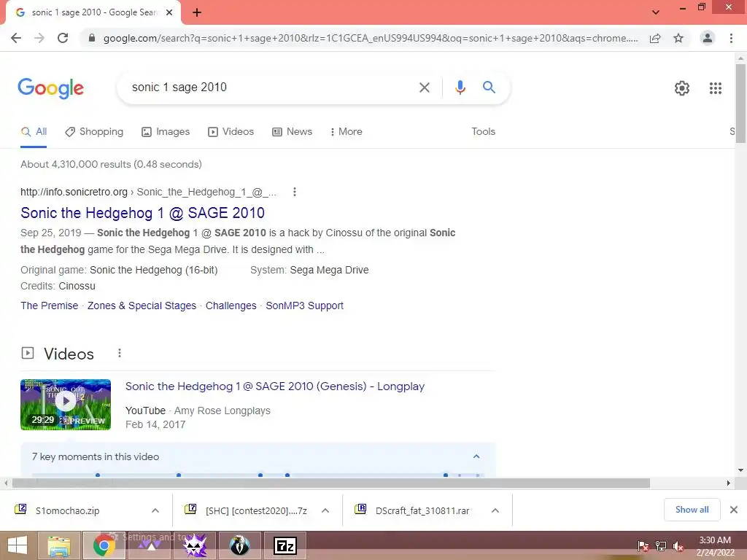Open Zones & Special Stages sitelink

coord(142,306)
